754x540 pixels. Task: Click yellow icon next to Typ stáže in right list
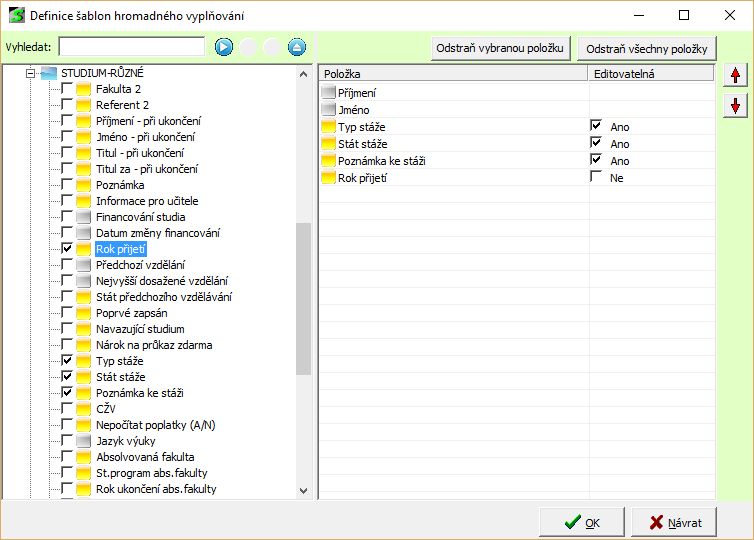click(x=329, y=127)
